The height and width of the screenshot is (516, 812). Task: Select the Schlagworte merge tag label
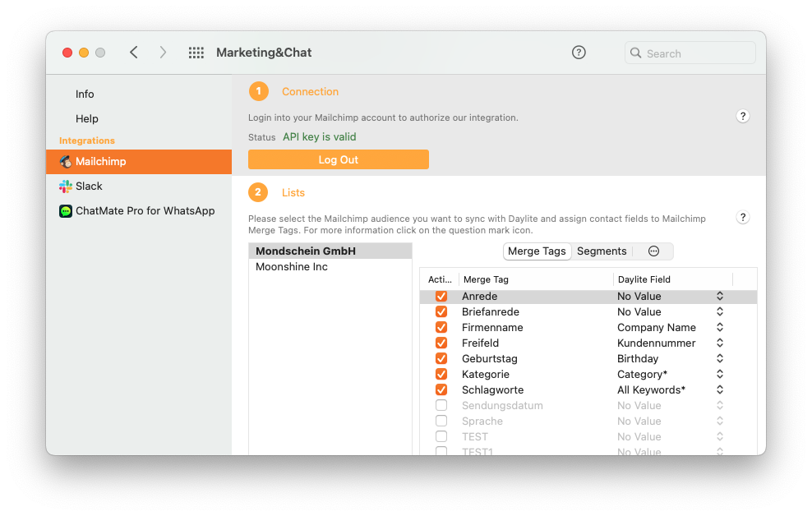tap(492, 389)
